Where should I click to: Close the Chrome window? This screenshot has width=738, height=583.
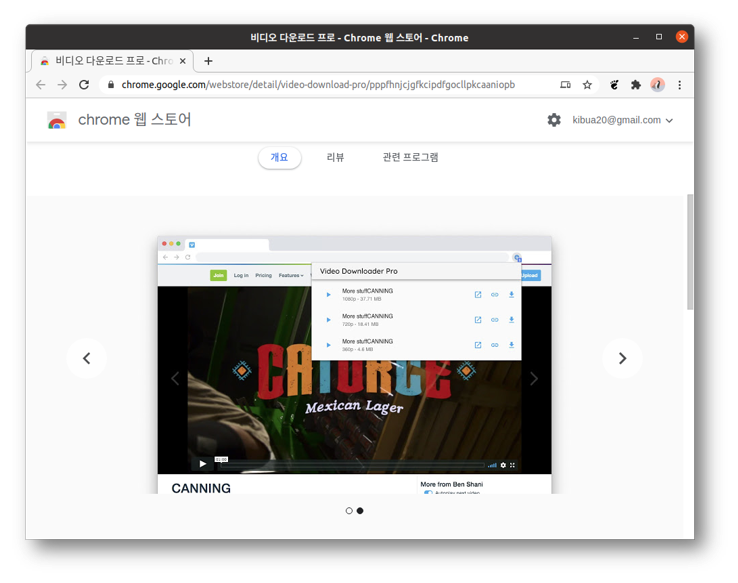[682, 37]
